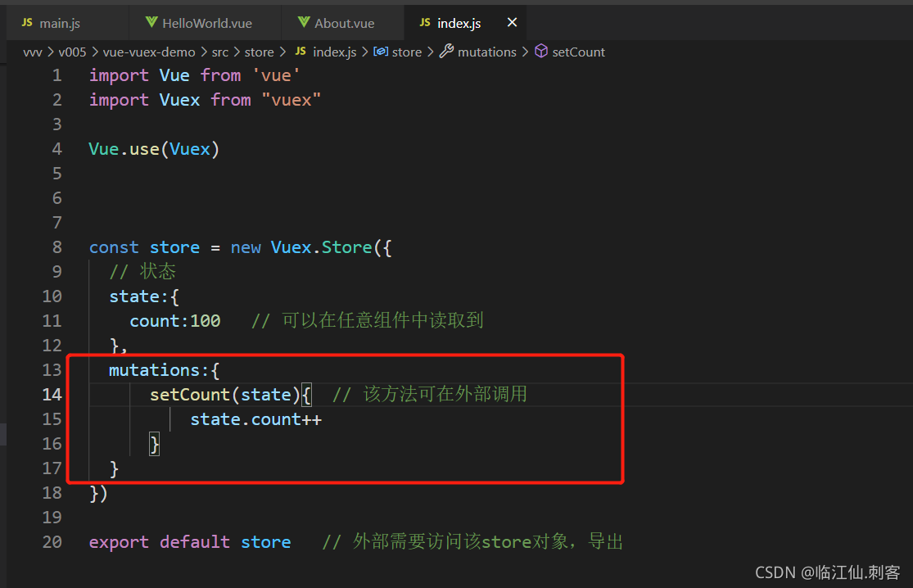Click the 可以在任意组件中读取到 comment
The height and width of the screenshot is (588, 913).
point(368,321)
